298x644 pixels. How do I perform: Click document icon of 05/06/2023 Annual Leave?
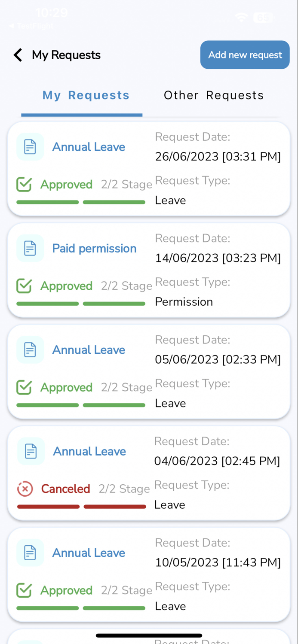click(30, 349)
